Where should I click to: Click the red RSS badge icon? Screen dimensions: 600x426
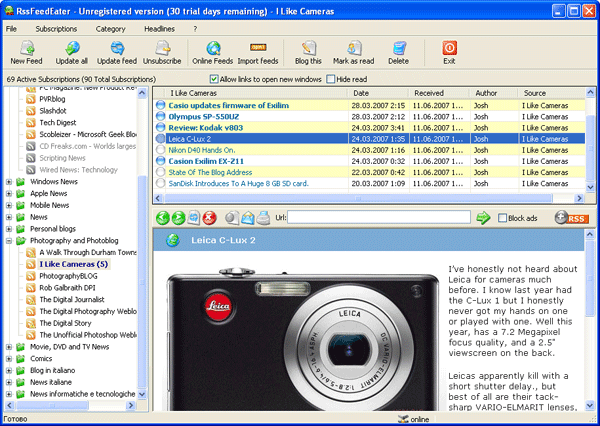tap(577, 218)
